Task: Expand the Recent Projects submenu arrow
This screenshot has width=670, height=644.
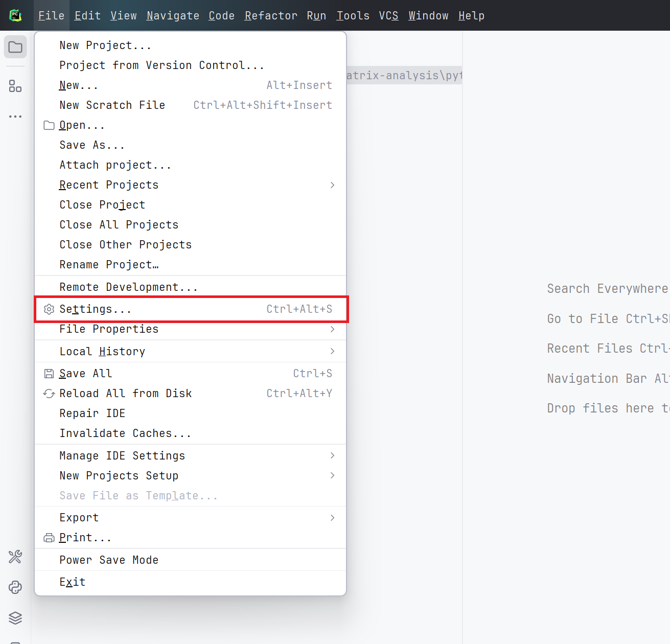Action: (x=333, y=185)
